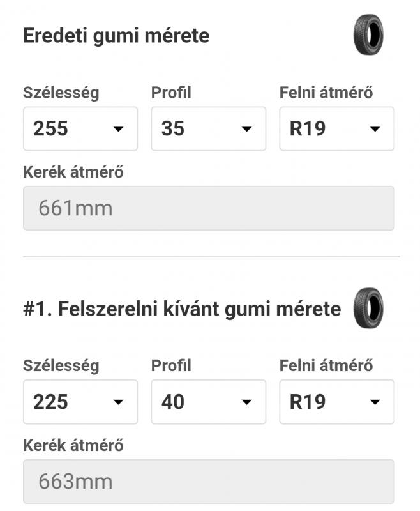Open the new tire Profil dropdown showing 40

pos(208,402)
